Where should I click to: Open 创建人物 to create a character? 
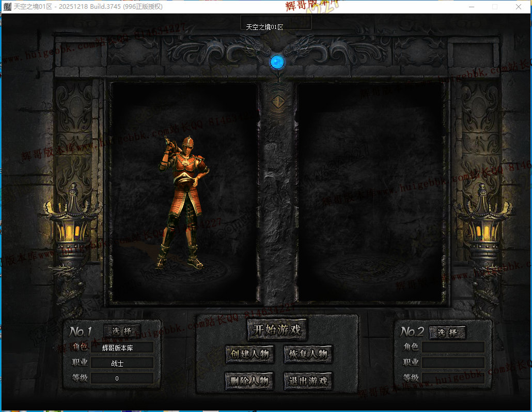250,355
